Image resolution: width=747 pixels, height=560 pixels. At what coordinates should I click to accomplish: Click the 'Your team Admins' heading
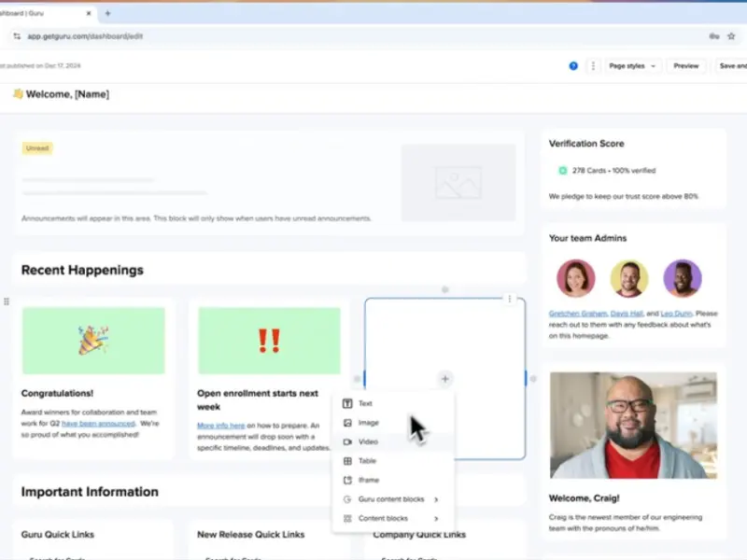pyautogui.click(x=587, y=238)
